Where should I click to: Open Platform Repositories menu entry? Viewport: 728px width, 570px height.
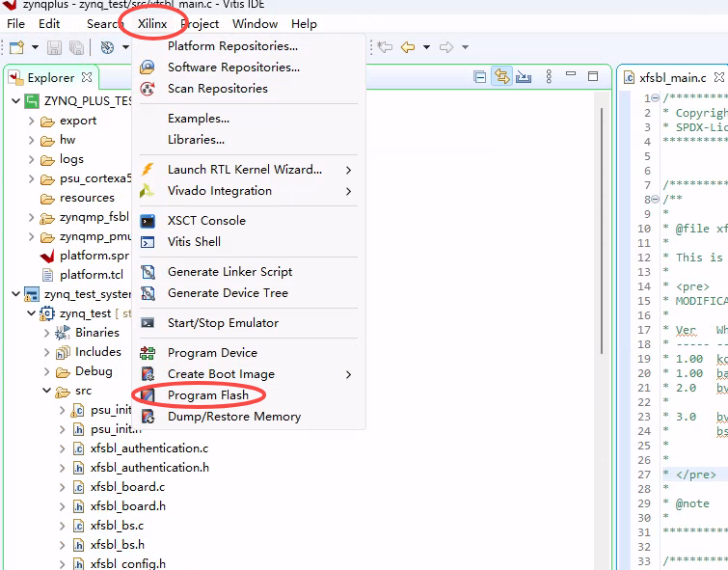pos(232,46)
